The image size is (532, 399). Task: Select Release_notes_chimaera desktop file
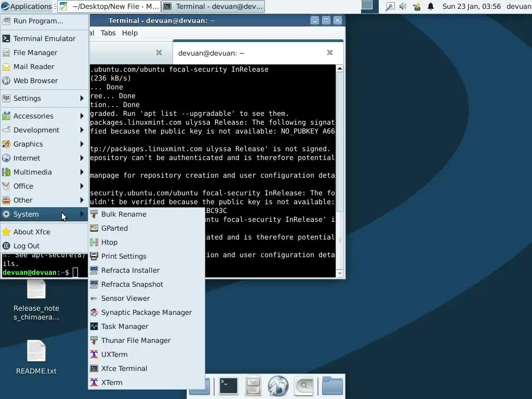point(36,300)
